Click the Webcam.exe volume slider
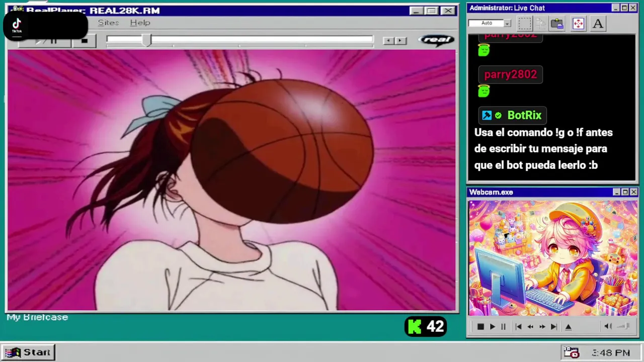This screenshot has width=644, height=362. [x=624, y=326]
